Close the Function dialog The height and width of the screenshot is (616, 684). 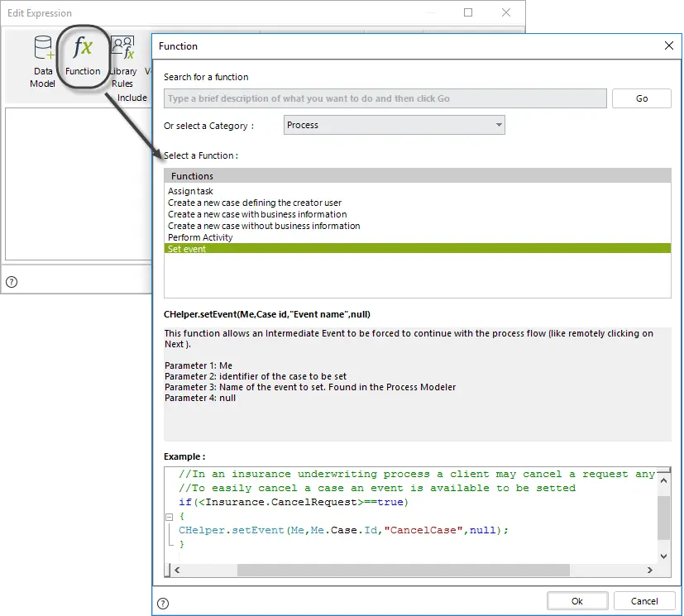[x=669, y=45]
